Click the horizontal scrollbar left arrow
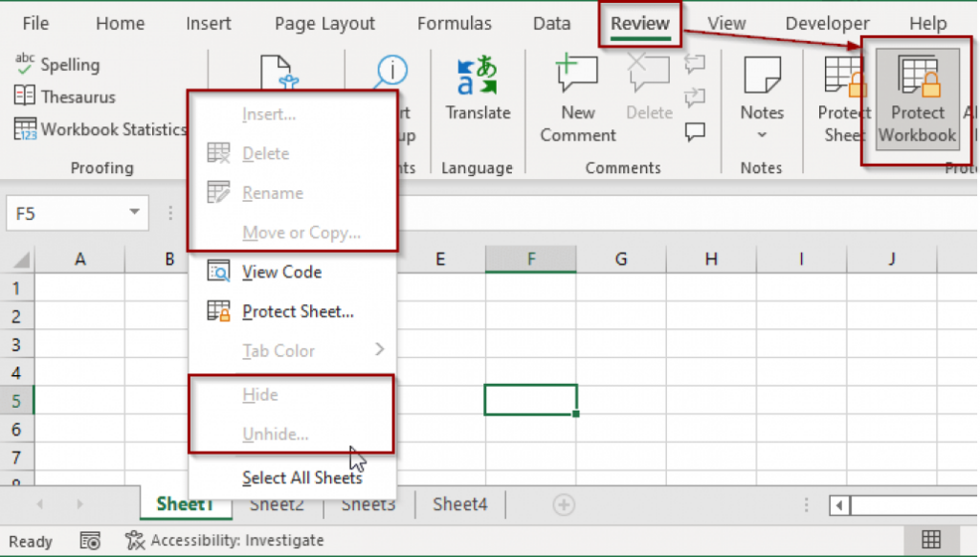The height and width of the screenshot is (557, 980). coord(839,505)
